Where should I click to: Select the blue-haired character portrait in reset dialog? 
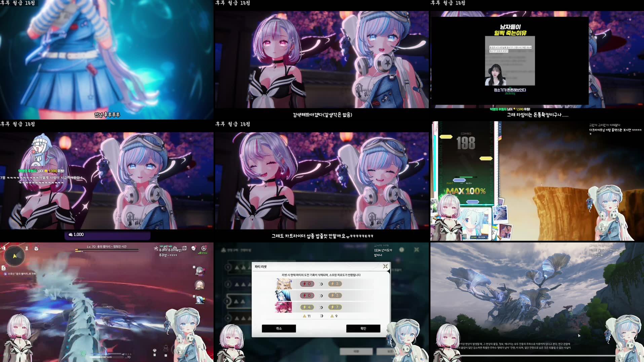click(283, 296)
